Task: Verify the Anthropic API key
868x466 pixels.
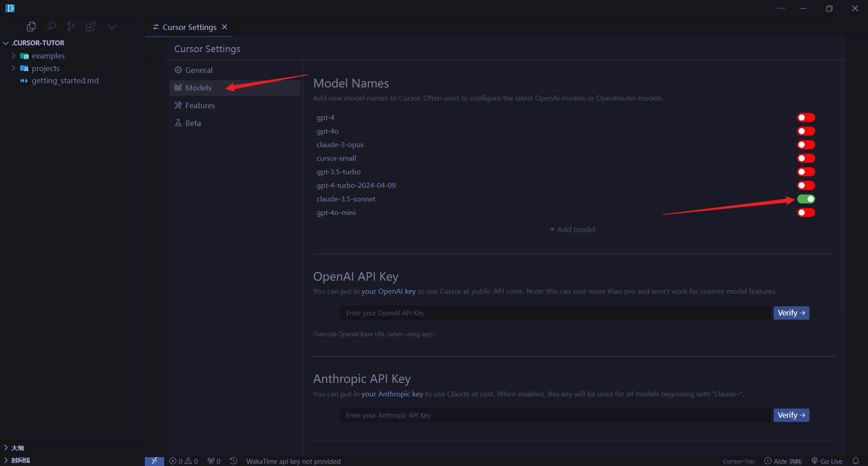Action: (791, 415)
